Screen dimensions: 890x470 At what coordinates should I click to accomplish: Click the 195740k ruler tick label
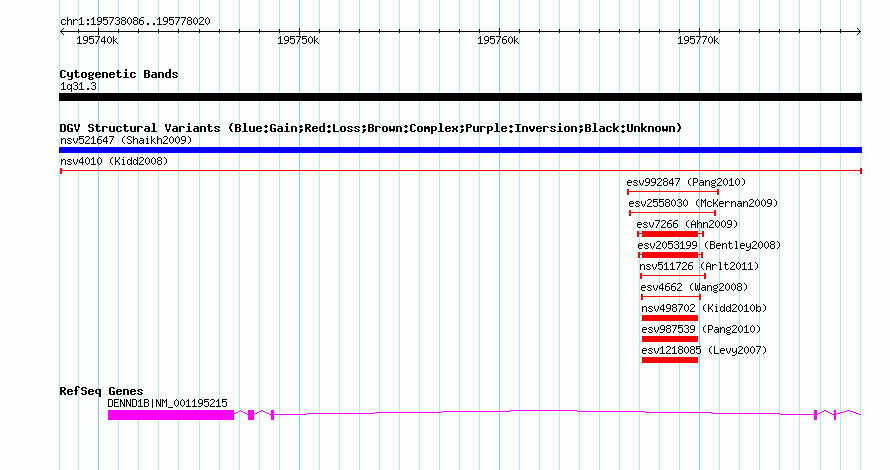(x=97, y=40)
